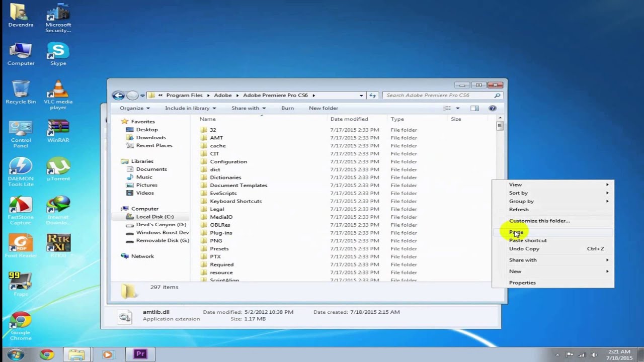Image resolution: width=644 pixels, height=362 pixels.
Task: Launch VLC media player desktop icon
Action: tap(58, 95)
